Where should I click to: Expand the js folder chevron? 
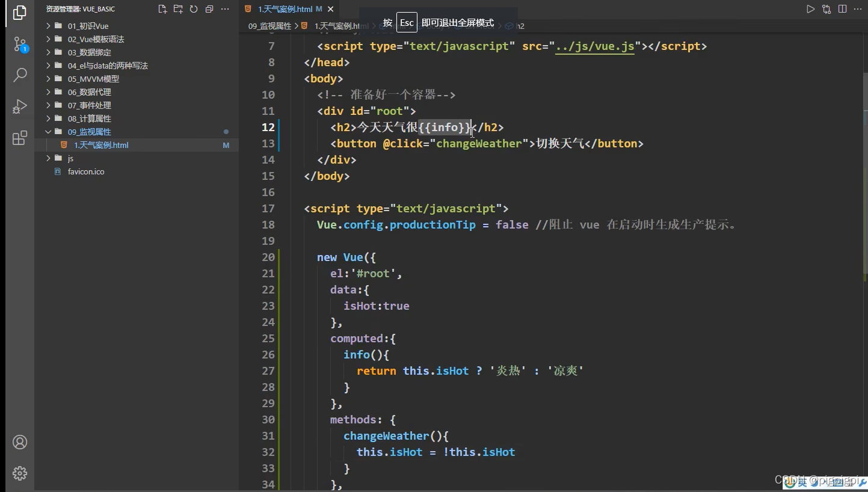[49, 158]
